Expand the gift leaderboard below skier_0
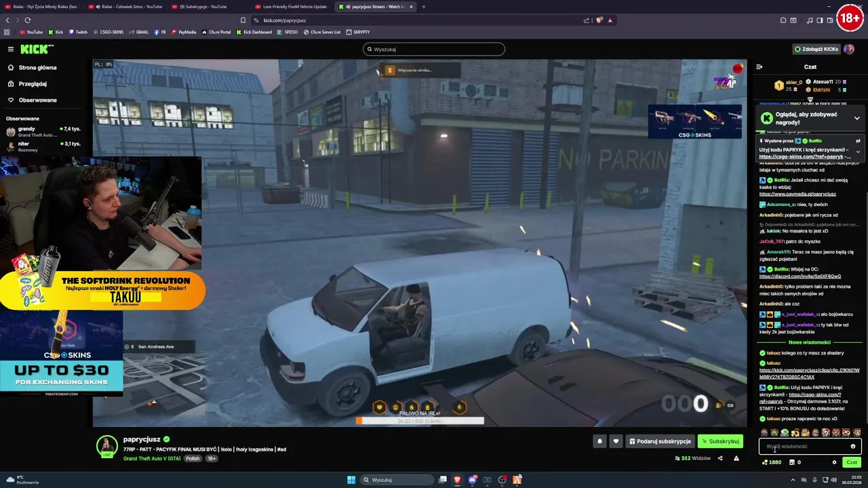Image resolution: width=868 pixels, height=488 pixels. click(810, 99)
